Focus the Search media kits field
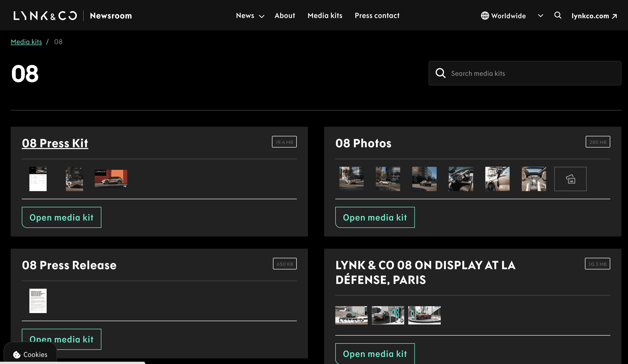The height and width of the screenshot is (364, 628). [x=525, y=73]
